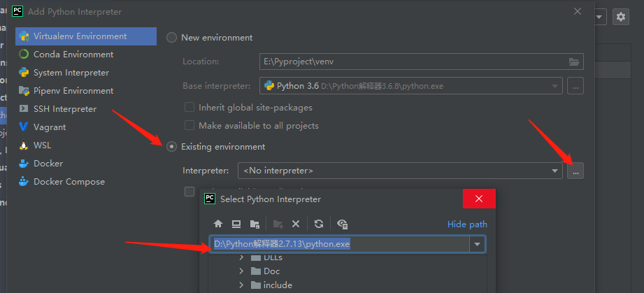Expand the include folder
This screenshot has width=644, height=293.
click(x=242, y=285)
